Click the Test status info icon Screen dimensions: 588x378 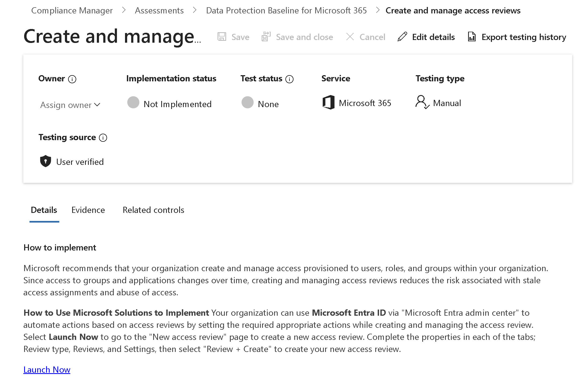pos(289,79)
